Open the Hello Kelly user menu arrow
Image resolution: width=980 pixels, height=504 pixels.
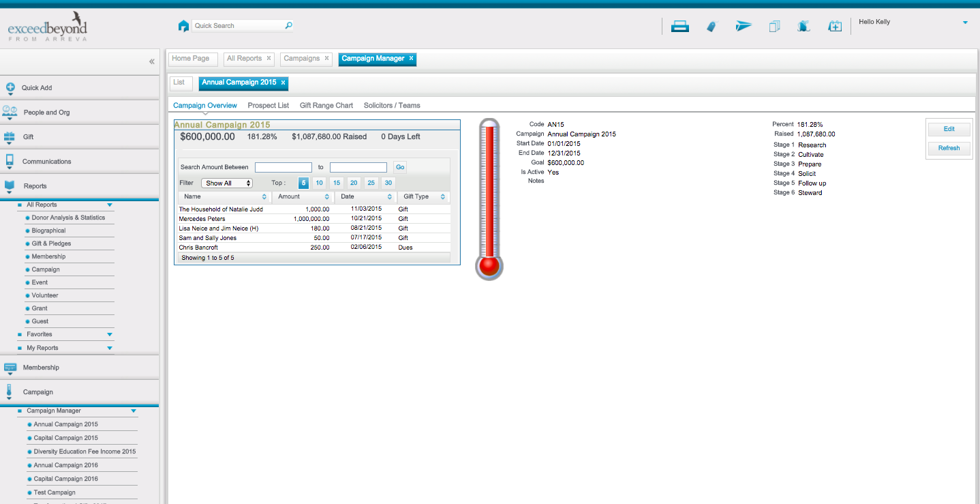965,23
